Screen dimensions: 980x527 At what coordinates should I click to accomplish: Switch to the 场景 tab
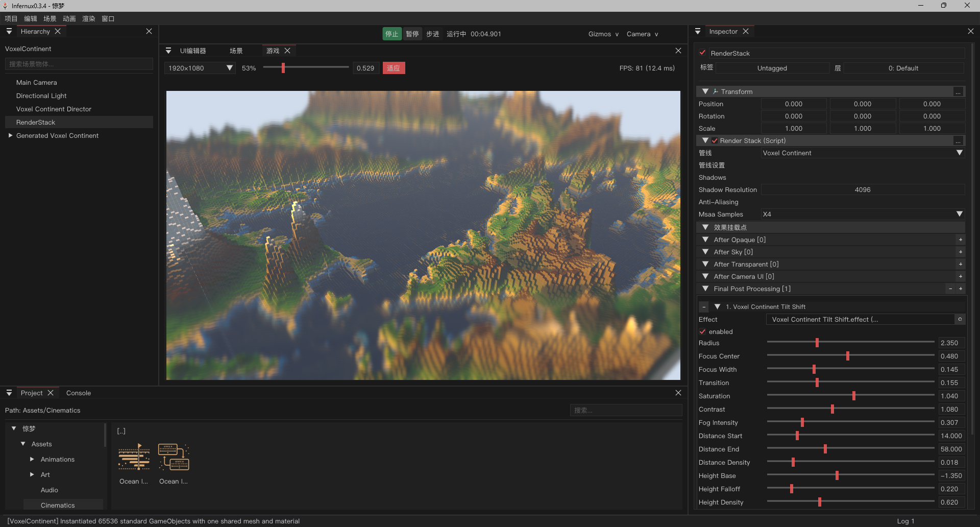click(236, 51)
